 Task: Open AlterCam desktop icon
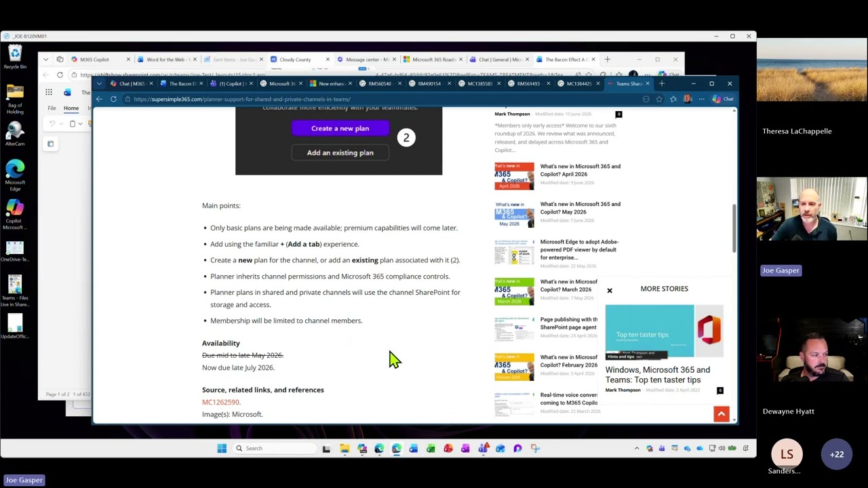(15, 135)
